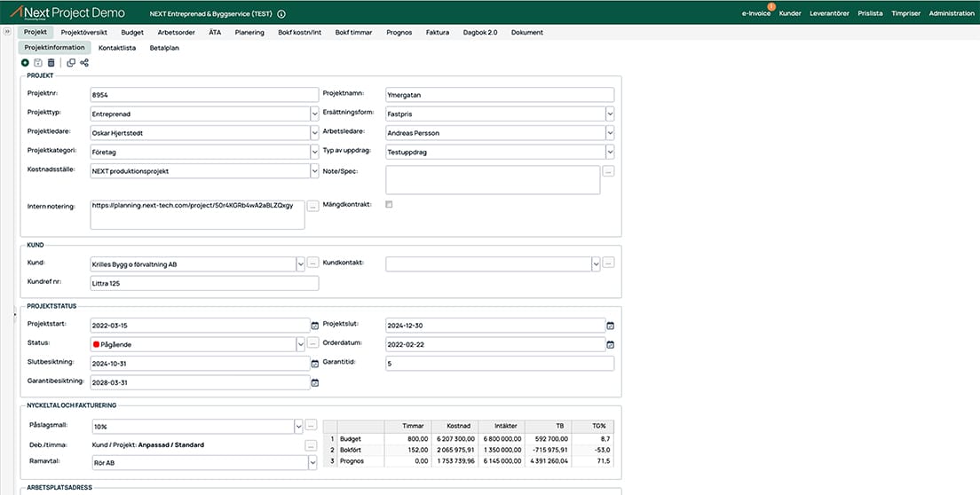This screenshot has width=980, height=495.
Task: Open the Kontaktlista sub-tab
Action: click(x=117, y=48)
